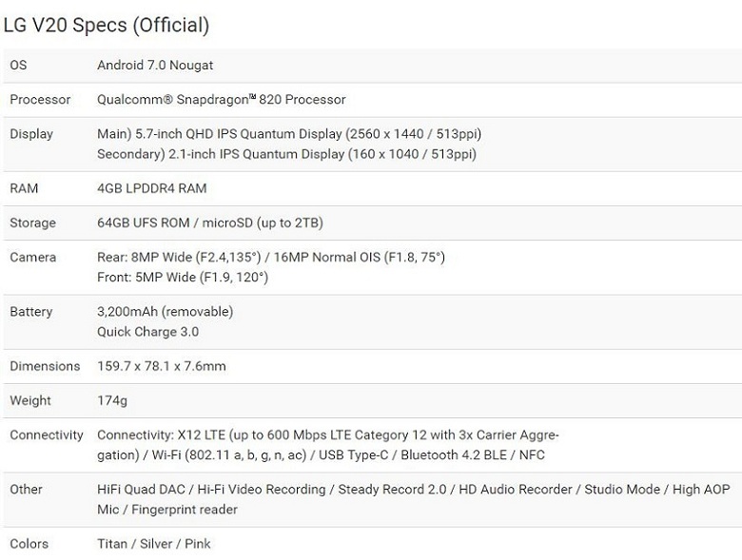
Task: Click the Rear 8MP Wide camera line
Action: [271, 258]
